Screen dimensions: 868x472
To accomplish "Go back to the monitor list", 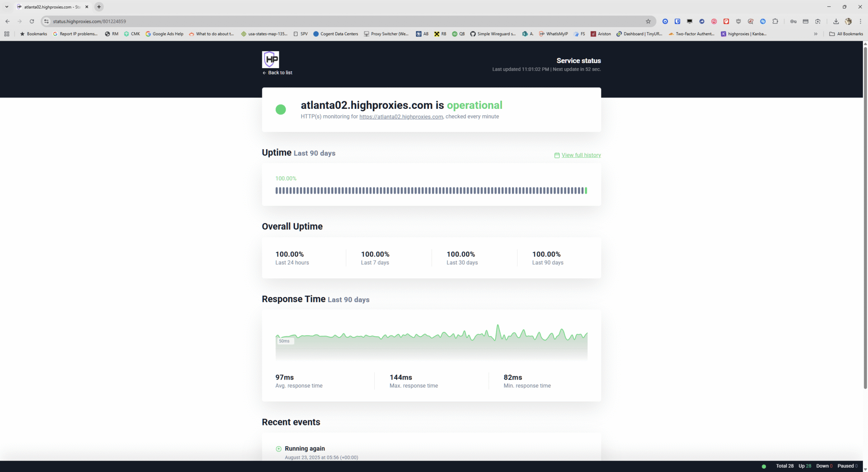I will (x=277, y=73).
